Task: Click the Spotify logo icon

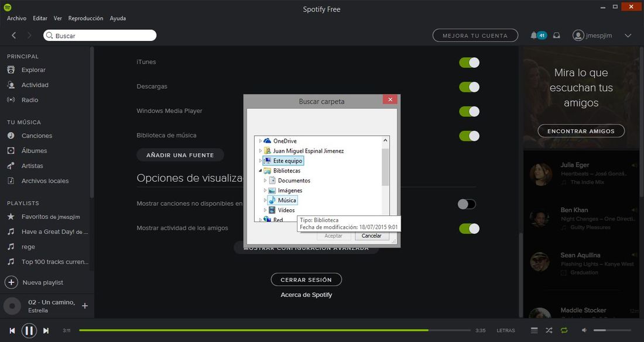Action: (x=8, y=7)
